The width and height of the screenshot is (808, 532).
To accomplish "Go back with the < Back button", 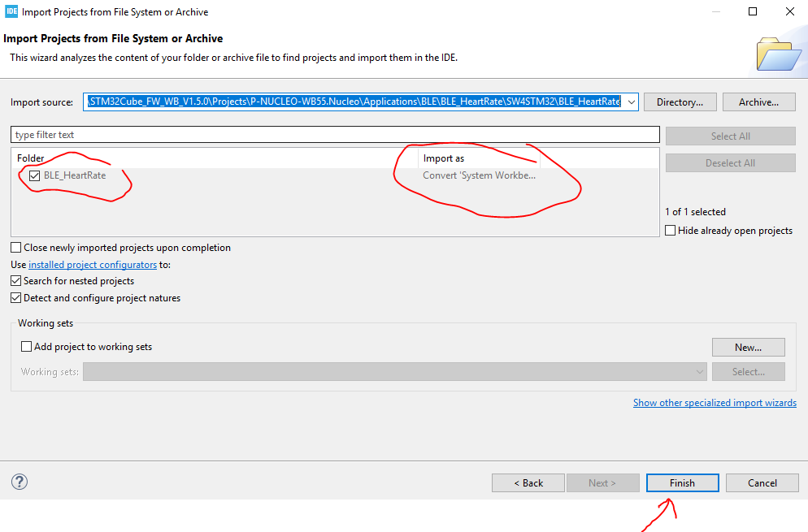I will pyautogui.click(x=528, y=483).
